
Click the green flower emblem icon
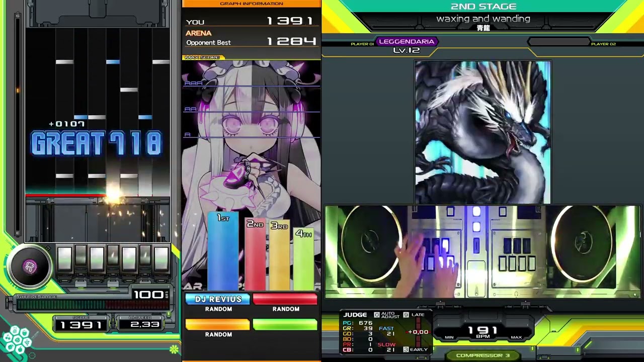pyautogui.click(x=174, y=349)
